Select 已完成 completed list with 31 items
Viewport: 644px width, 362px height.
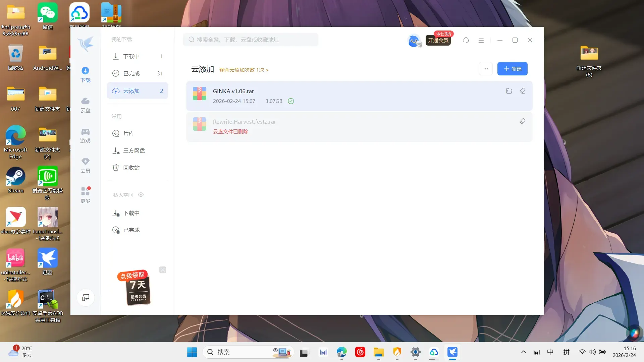pyautogui.click(x=138, y=73)
